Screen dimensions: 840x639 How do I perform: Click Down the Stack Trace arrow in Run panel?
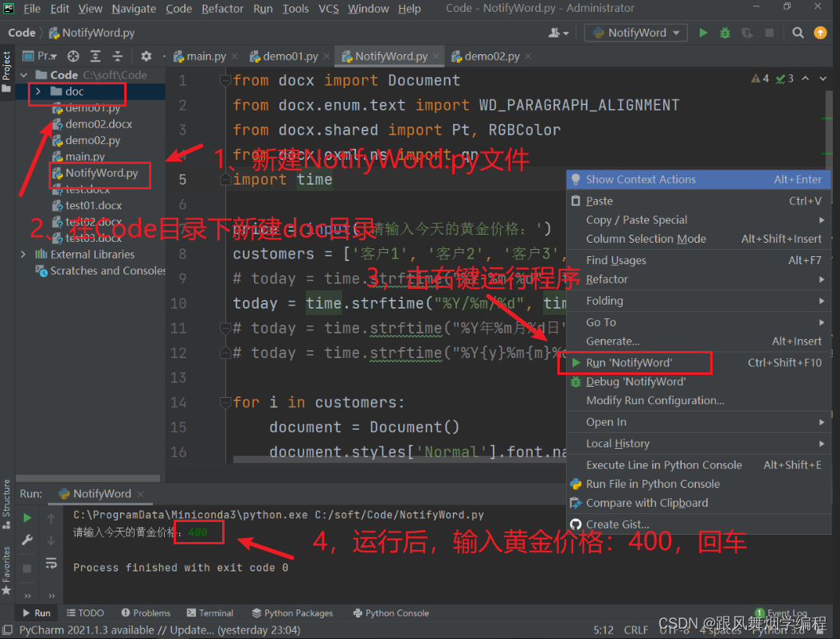pyautogui.click(x=51, y=540)
